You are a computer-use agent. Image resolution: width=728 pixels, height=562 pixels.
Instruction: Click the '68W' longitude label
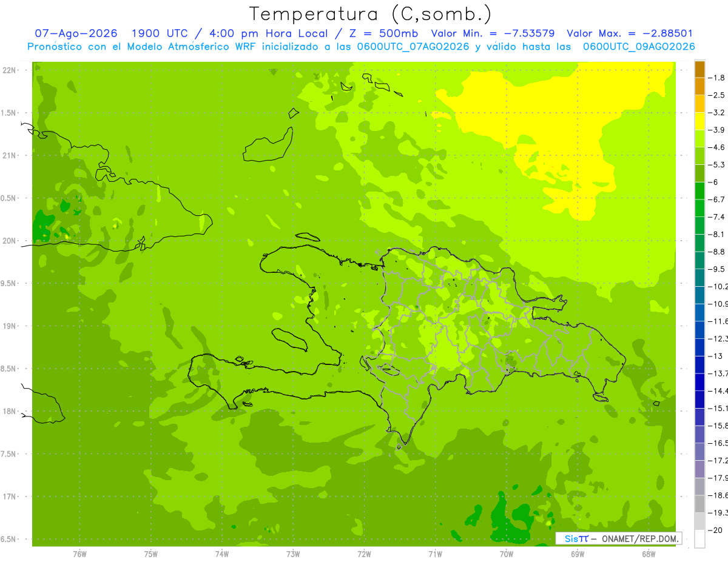point(649,554)
